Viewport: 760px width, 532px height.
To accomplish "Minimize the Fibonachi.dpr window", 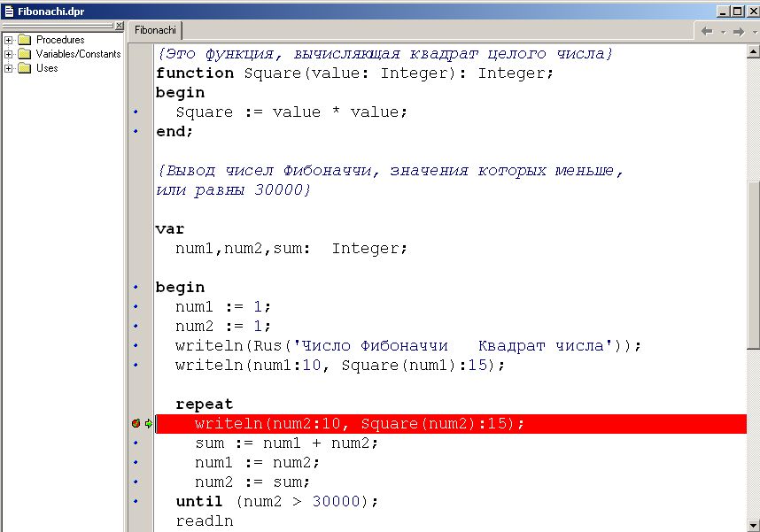I will [723, 12].
